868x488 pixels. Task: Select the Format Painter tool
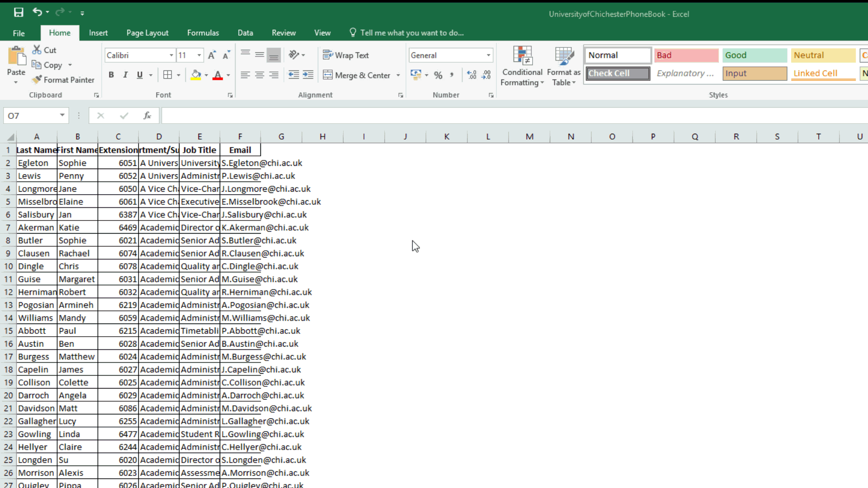63,80
